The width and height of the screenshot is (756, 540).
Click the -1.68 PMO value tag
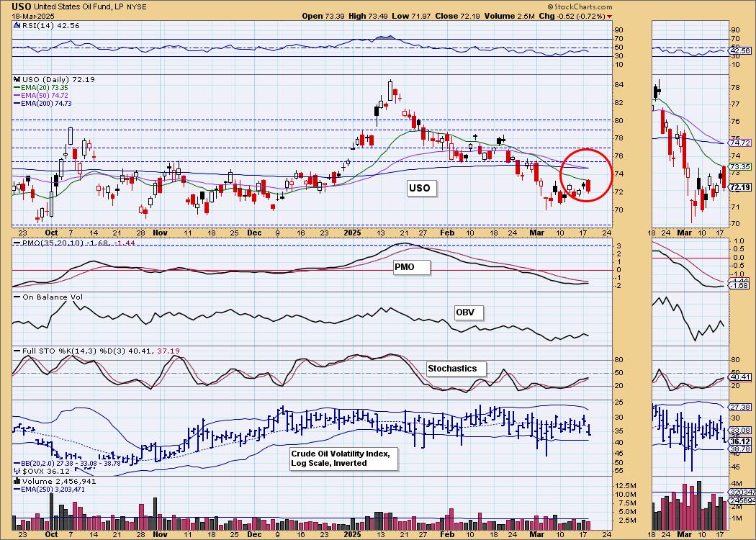point(741,286)
